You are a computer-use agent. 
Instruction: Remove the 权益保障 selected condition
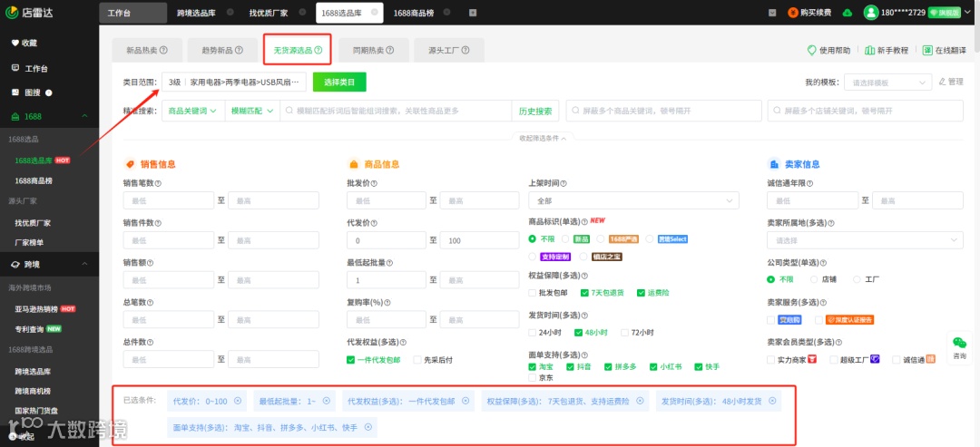(x=640, y=401)
